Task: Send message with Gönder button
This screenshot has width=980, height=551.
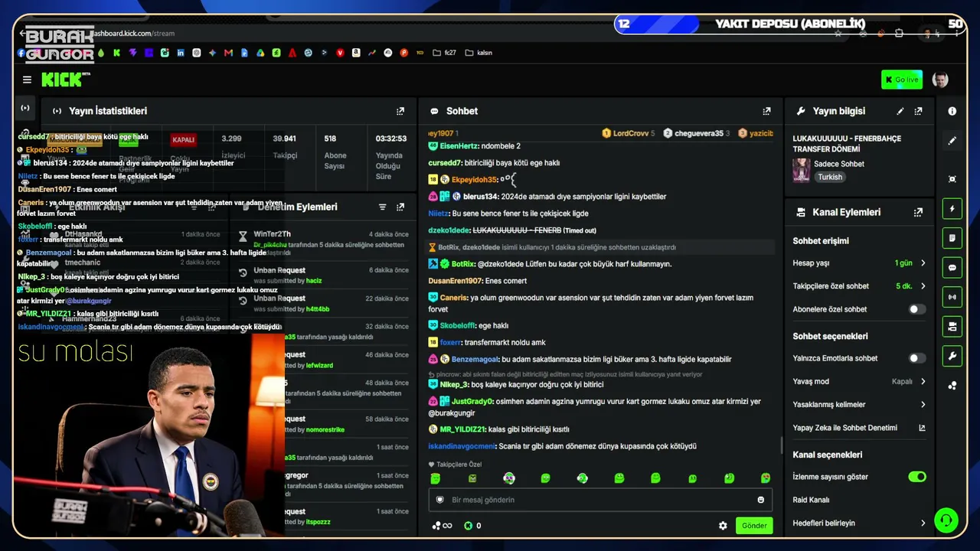Action: tap(754, 526)
